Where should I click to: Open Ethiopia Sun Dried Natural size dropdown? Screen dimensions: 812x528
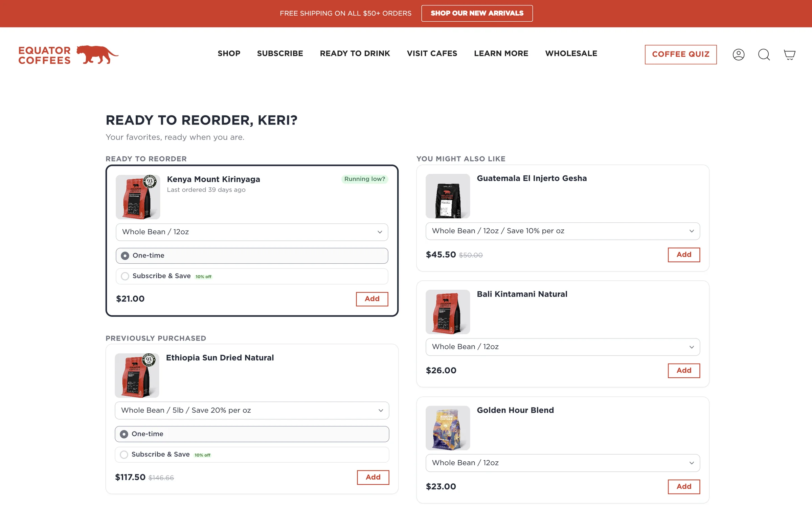252,411
